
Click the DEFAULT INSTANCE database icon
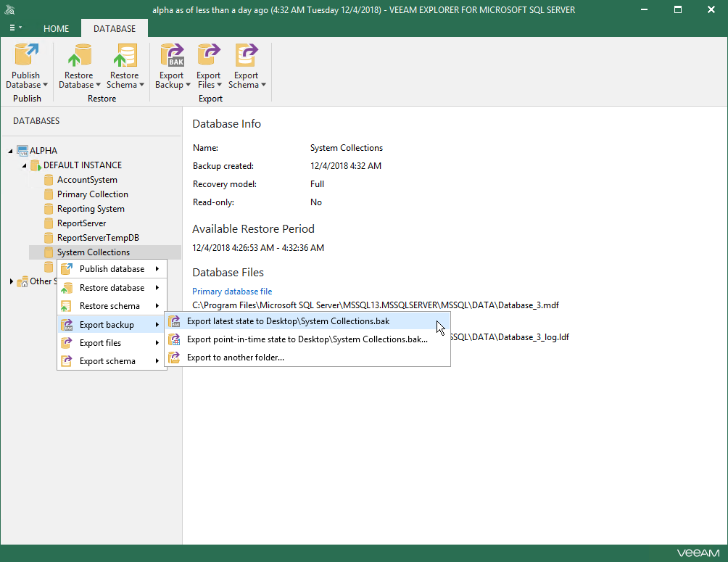pos(36,165)
